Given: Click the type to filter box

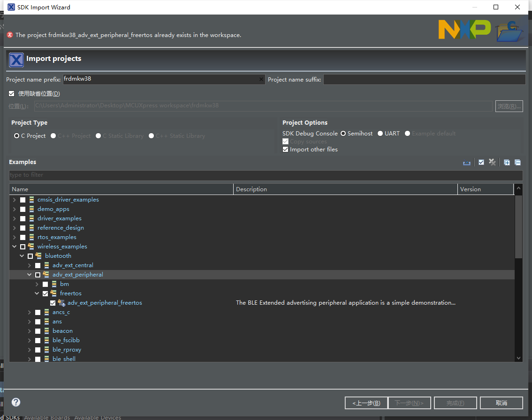Looking at the screenshot, I should (266, 175).
